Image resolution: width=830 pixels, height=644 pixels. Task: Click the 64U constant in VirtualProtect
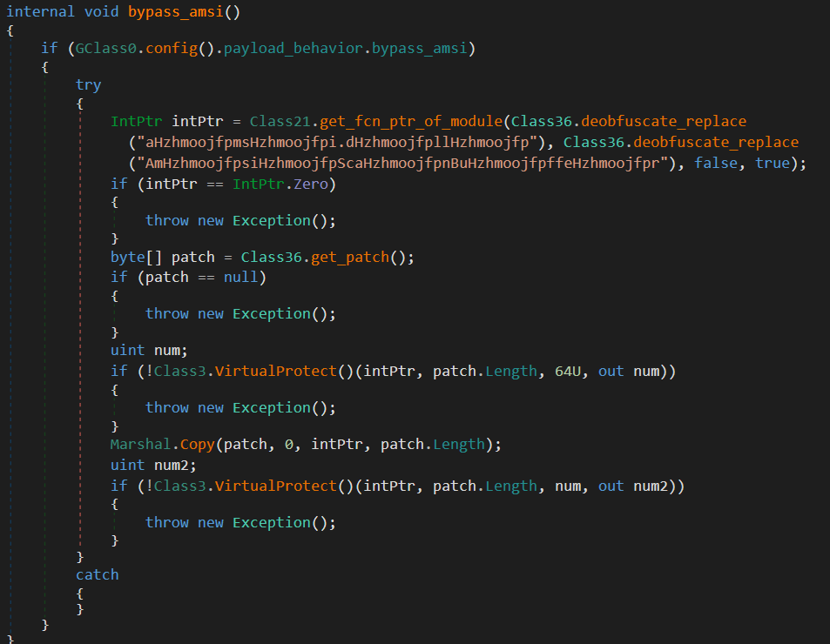(568, 372)
